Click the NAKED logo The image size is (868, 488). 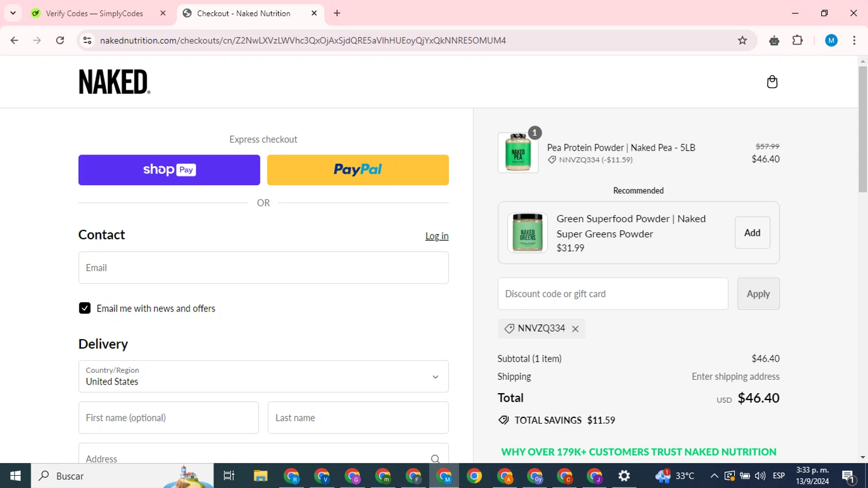(x=115, y=82)
